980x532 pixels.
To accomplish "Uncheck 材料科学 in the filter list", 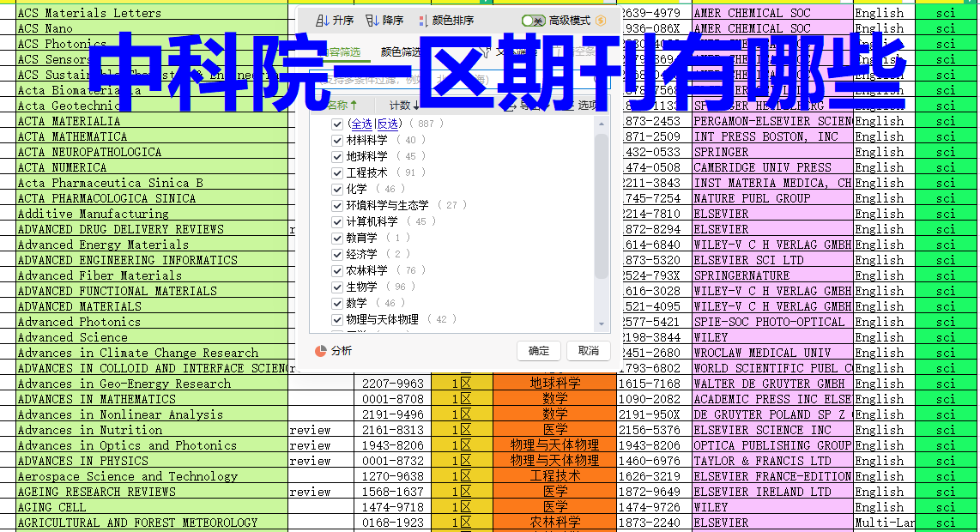I will click(x=337, y=140).
